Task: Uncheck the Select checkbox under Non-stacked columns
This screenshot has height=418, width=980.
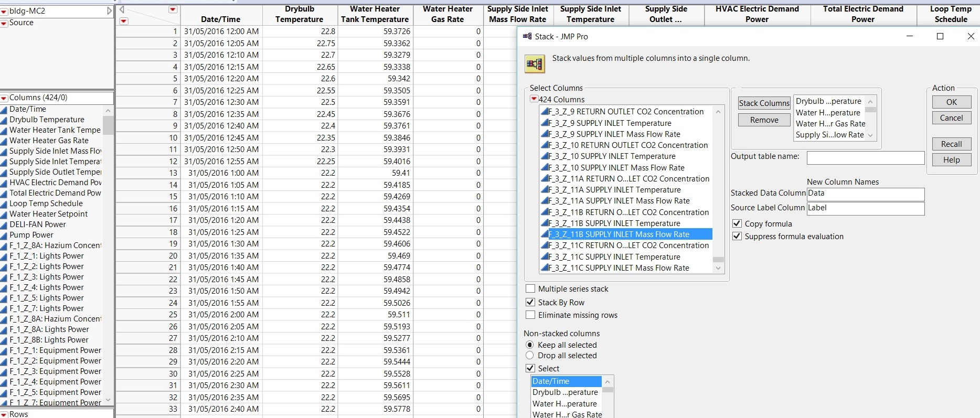Action: pos(530,369)
